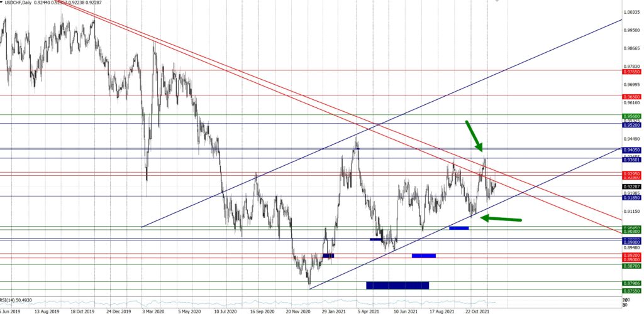Click the red 0.97650 price level label
The width and height of the screenshot is (644, 314).
(x=631, y=71)
